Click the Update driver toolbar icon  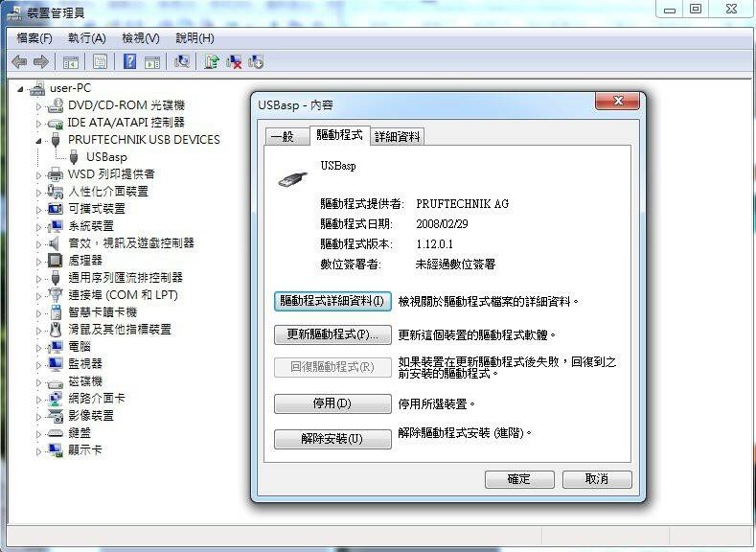pyautogui.click(x=212, y=62)
